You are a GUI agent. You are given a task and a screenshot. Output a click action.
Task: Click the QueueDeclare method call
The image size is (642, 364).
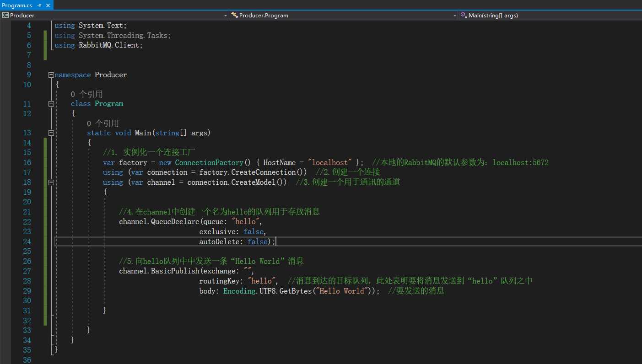(x=175, y=222)
